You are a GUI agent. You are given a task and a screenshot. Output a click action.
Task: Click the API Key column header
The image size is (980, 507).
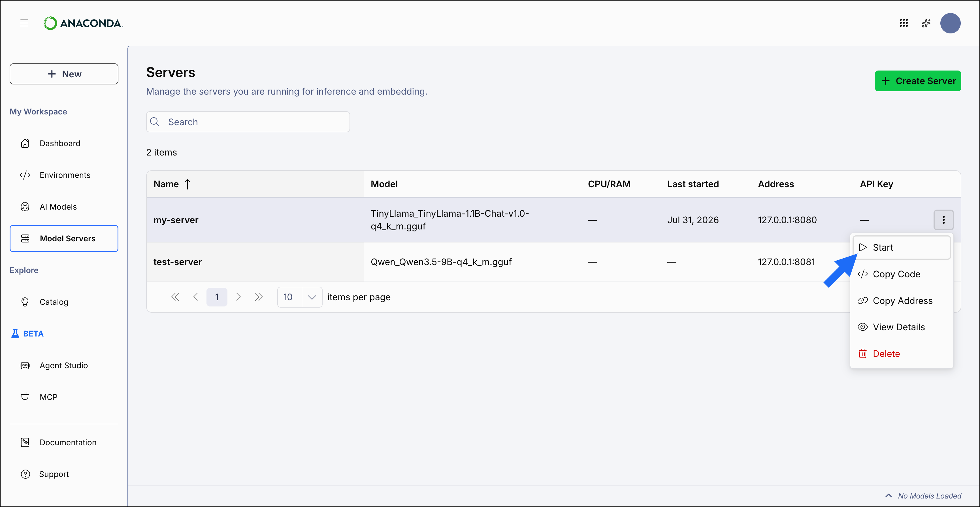point(876,184)
